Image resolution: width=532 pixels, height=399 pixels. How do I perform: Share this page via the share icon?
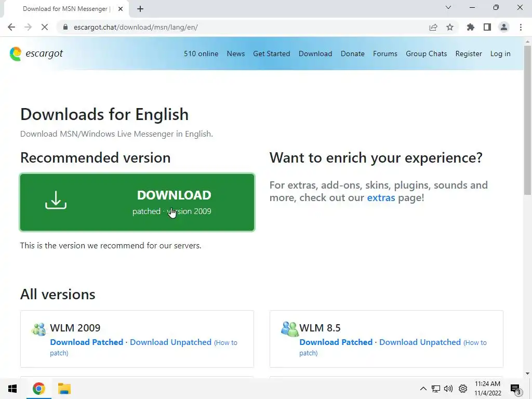tap(433, 27)
